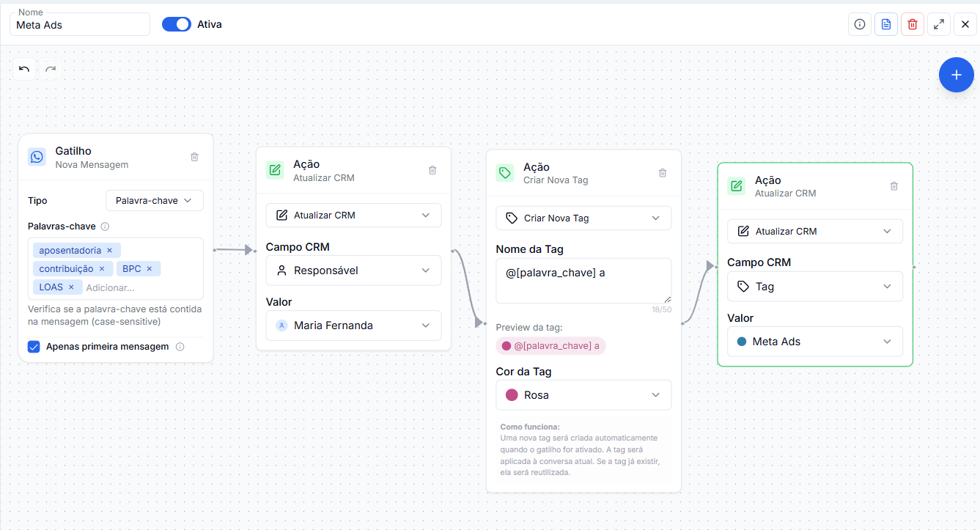Click the fullscreen expand icon in the toolbar

coord(938,23)
